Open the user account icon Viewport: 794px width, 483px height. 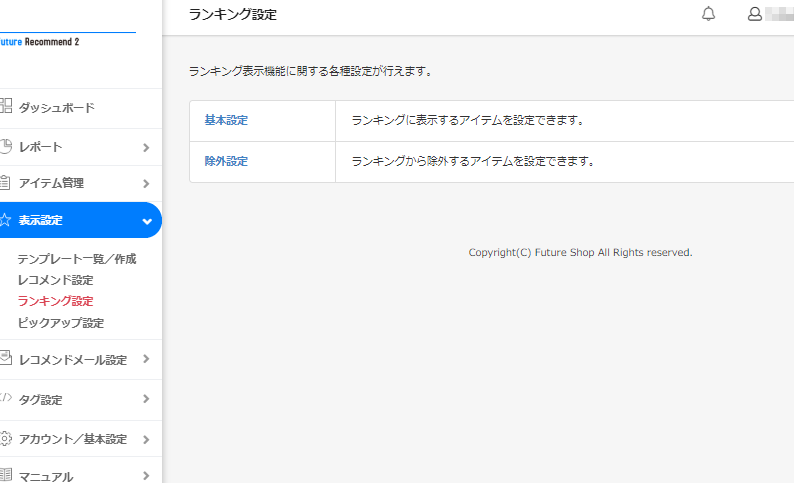755,14
